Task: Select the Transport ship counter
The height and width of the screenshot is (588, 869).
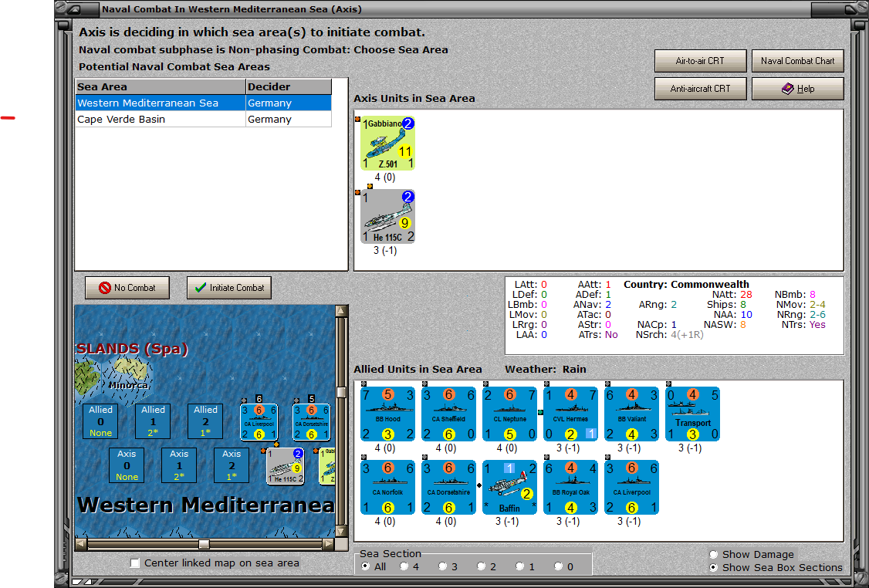Action: pos(693,414)
